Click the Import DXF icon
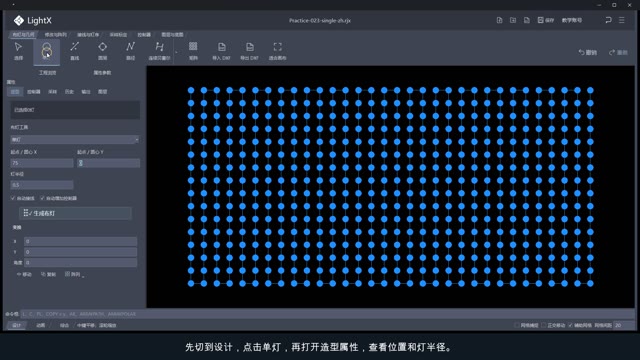 pos(221,51)
